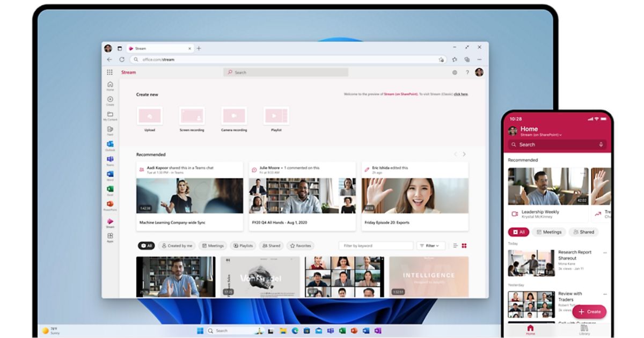Tap the Create button on the phone
This screenshot has height=338, width=644.
589,312
